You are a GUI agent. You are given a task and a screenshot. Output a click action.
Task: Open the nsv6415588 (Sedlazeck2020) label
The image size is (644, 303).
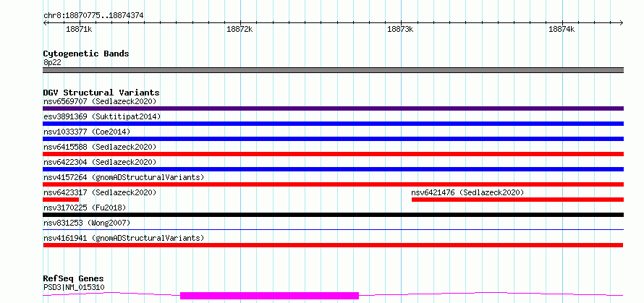pos(100,147)
